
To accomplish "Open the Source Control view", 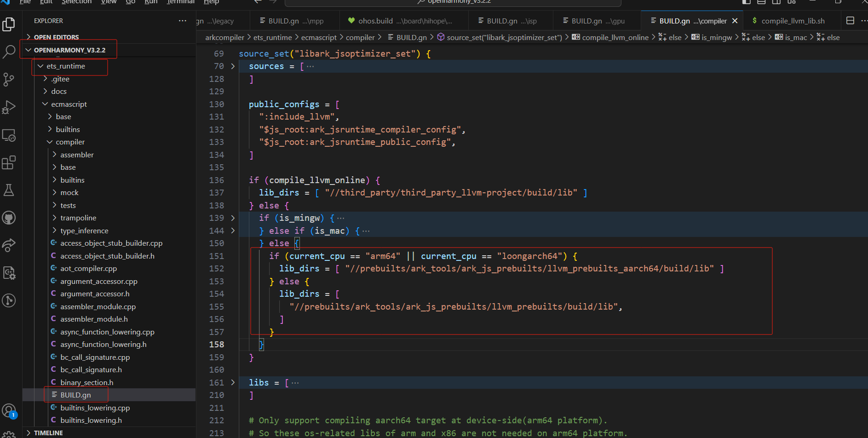I will [9, 79].
